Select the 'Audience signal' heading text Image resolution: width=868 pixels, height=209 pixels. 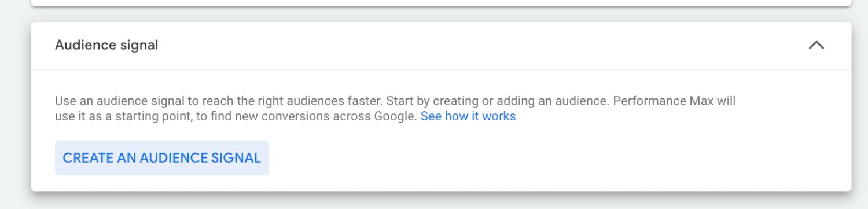pos(106,45)
